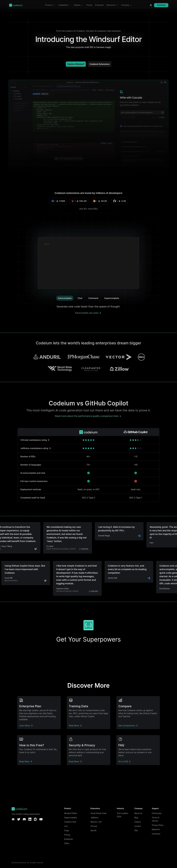Switch to the Chat feature tab
The image size is (177, 868).
pos(80,298)
